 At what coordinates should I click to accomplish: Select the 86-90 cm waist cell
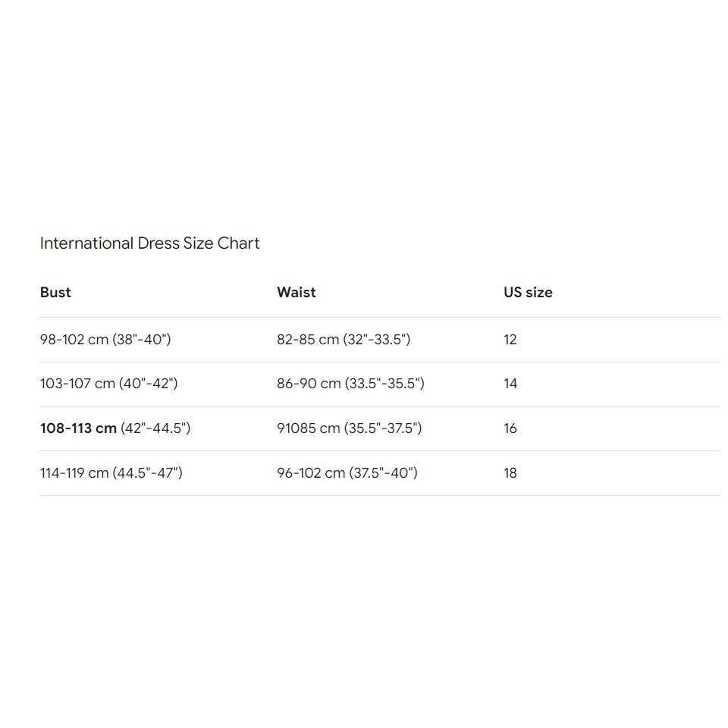tap(350, 384)
